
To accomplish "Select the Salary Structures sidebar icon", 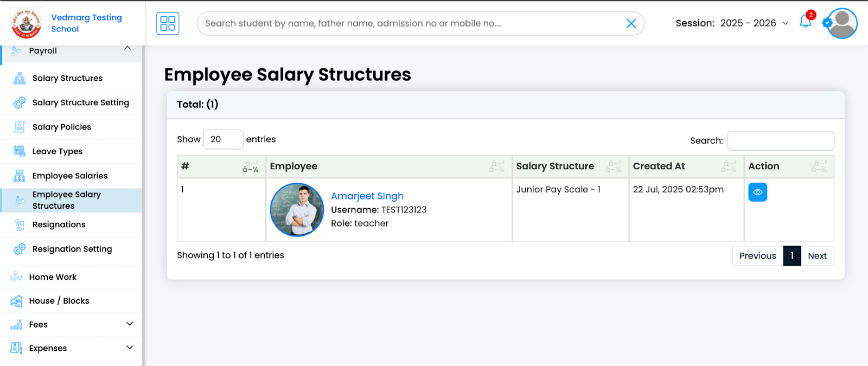I will (18, 78).
